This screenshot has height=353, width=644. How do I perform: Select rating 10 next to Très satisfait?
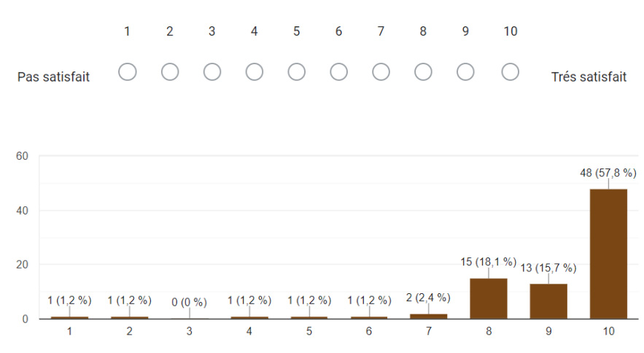point(510,72)
